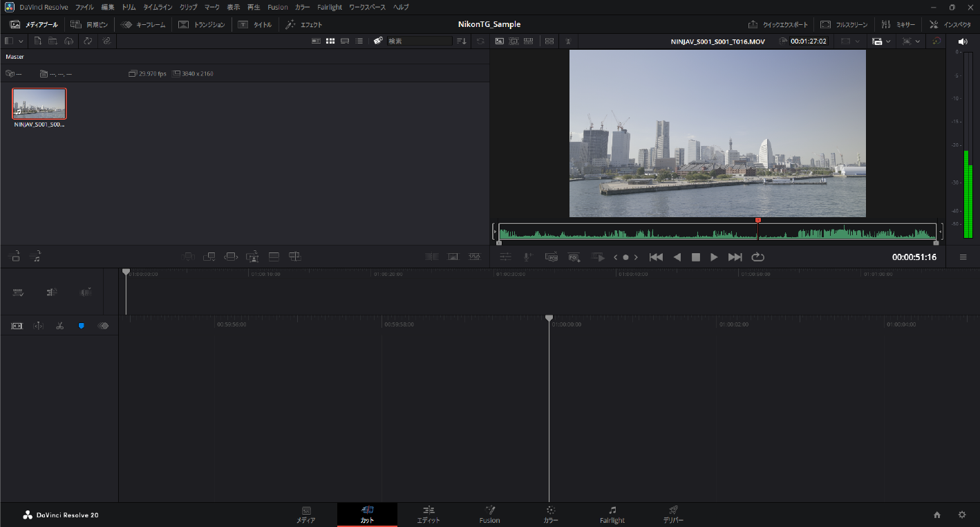
Task: Open the インスペクタ panel
Action: coord(950,24)
